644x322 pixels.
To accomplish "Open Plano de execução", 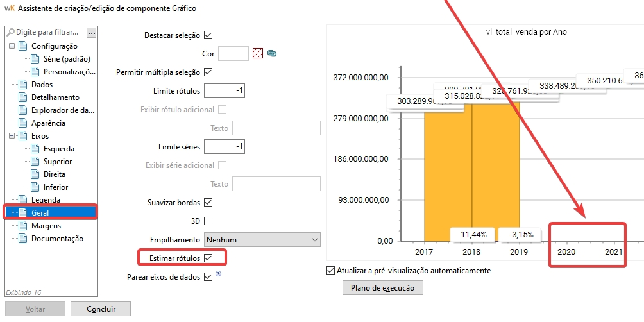I will 382,288.
